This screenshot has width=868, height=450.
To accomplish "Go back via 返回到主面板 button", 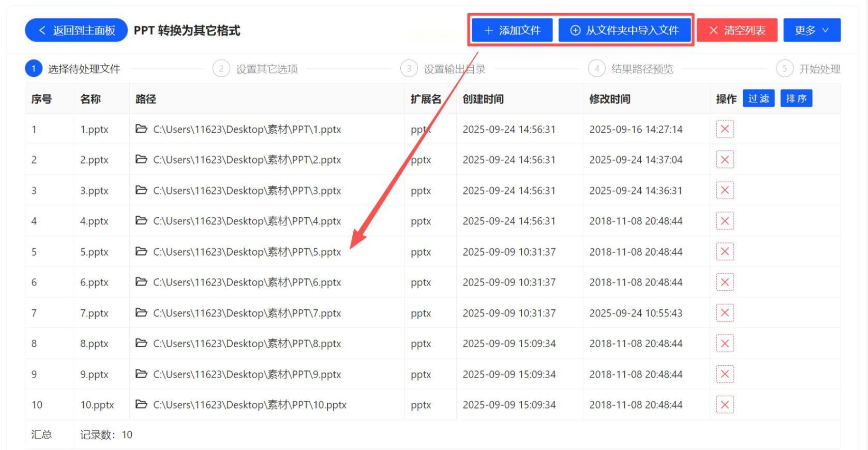I will coord(76,30).
